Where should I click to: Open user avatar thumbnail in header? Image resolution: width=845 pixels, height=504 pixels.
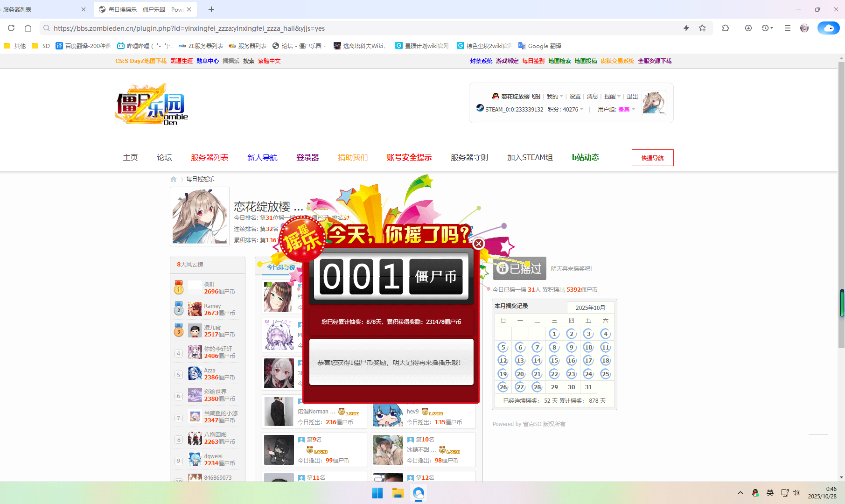(x=654, y=103)
